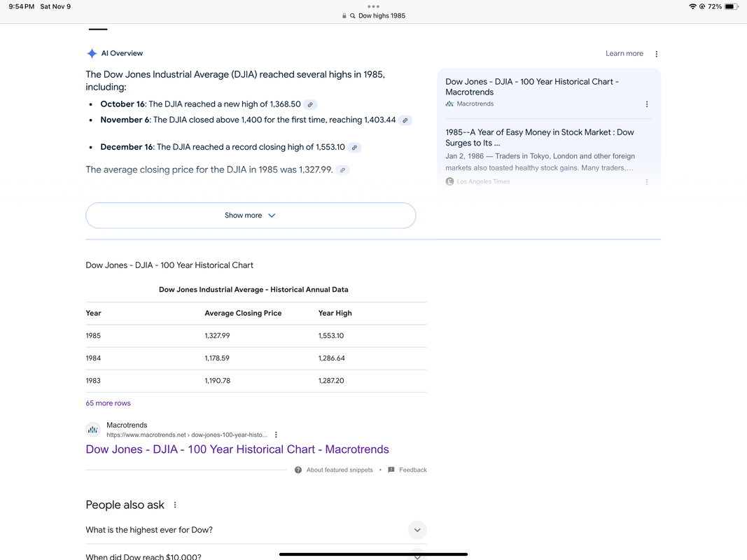Select Year High cell '1,286.64'
This screenshot has height=560, width=747.
(x=332, y=358)
